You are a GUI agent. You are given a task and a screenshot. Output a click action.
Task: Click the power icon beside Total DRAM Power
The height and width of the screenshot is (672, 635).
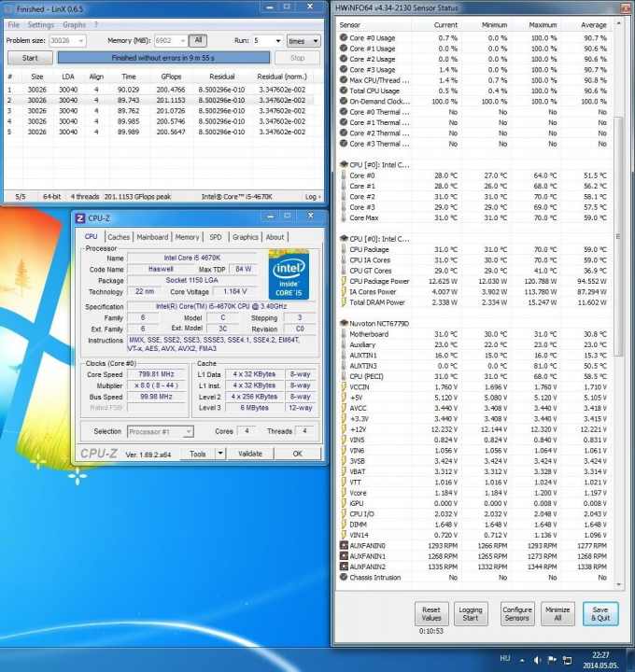[344, 302]
